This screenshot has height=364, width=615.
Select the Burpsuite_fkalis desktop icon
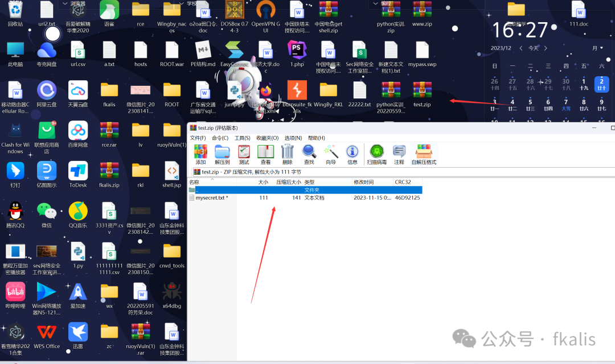point(297,97)
